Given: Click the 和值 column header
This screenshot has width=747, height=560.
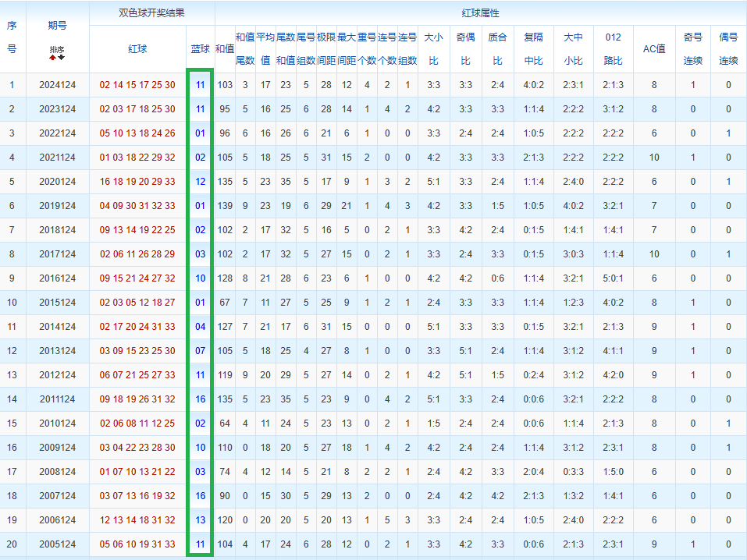Looking at the screenshot, I should (x=225, y=49).
